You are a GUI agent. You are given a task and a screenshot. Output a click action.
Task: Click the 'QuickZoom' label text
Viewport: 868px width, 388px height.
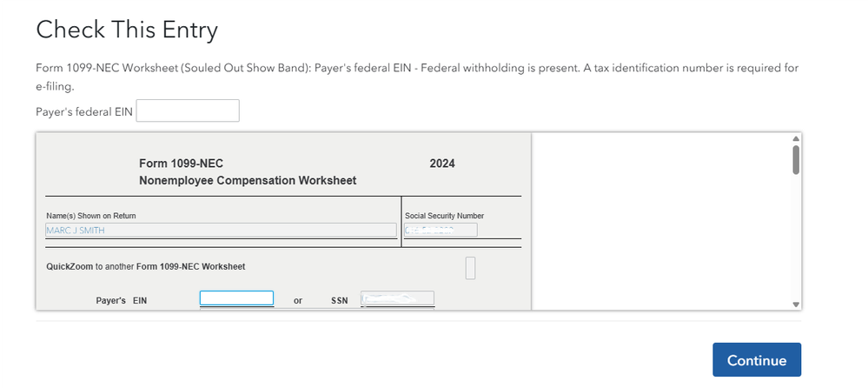tap(70, 266)
